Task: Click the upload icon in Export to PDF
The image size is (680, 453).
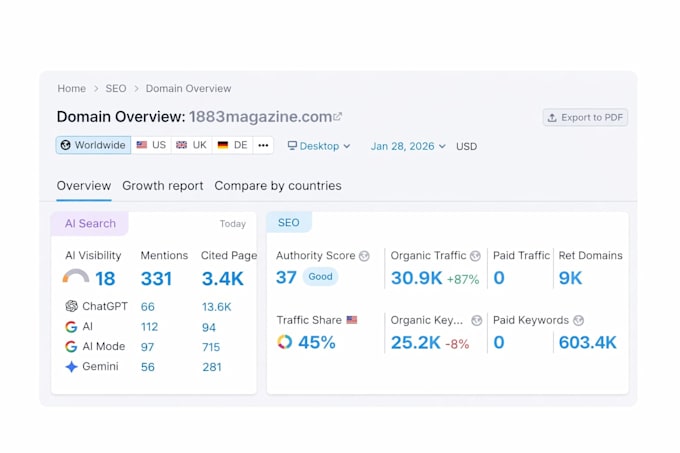Action: tap(552, 117)
